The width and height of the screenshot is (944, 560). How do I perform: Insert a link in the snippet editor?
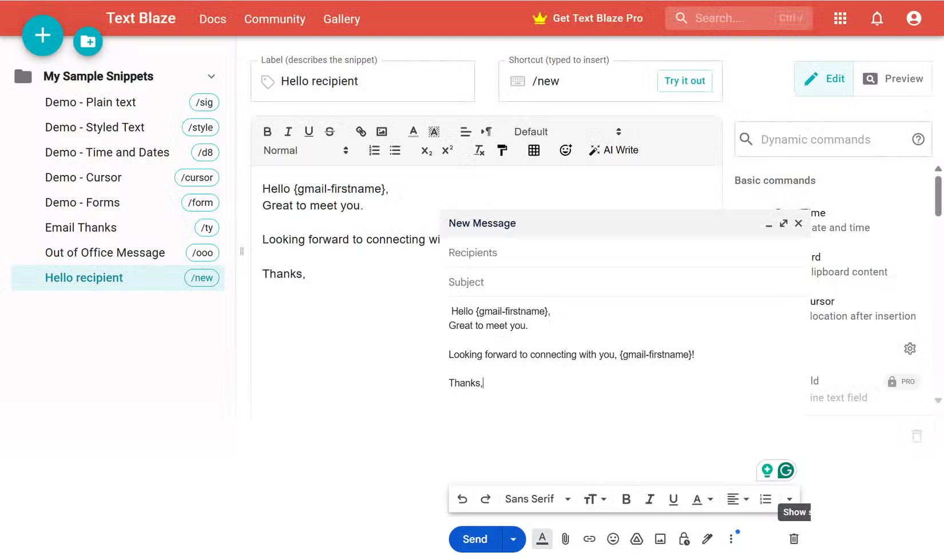pos(360,131)
